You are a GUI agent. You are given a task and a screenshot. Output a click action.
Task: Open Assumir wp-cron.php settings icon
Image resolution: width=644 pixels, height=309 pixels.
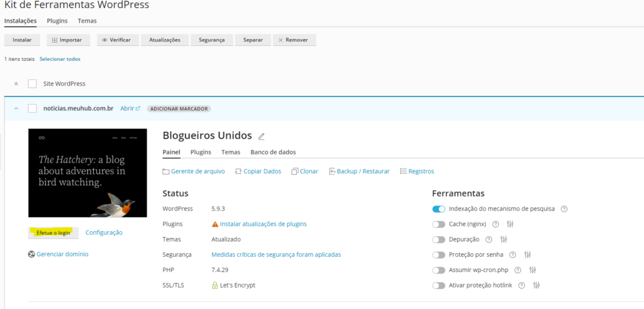(x=533, y=270)
